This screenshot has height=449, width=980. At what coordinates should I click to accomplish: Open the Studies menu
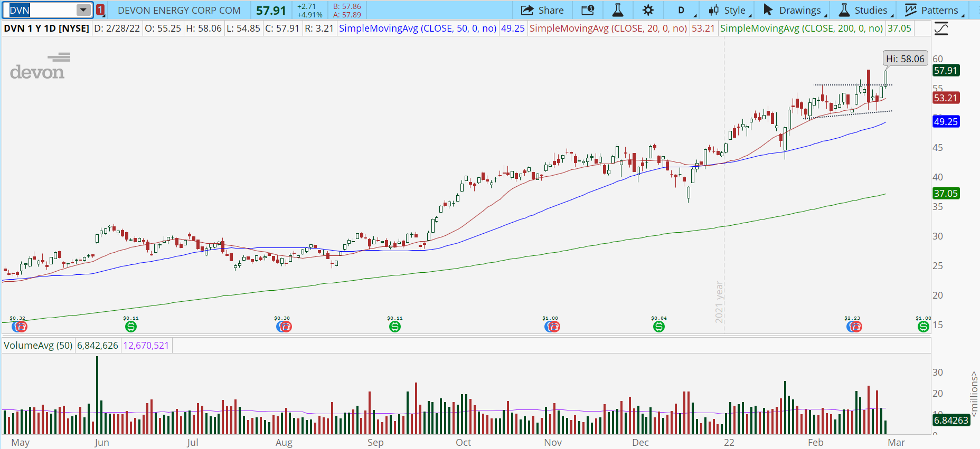click(x=864, y=10)
